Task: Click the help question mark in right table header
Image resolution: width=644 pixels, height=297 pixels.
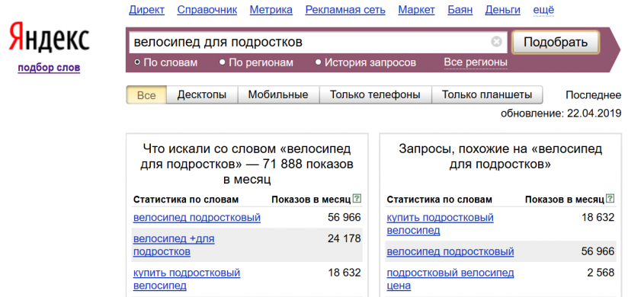Action: [610, 199]
